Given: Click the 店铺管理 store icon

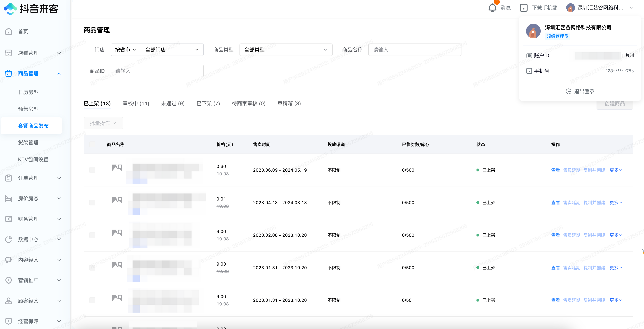Looking at the screenshot, I should [x=9, y=53].
